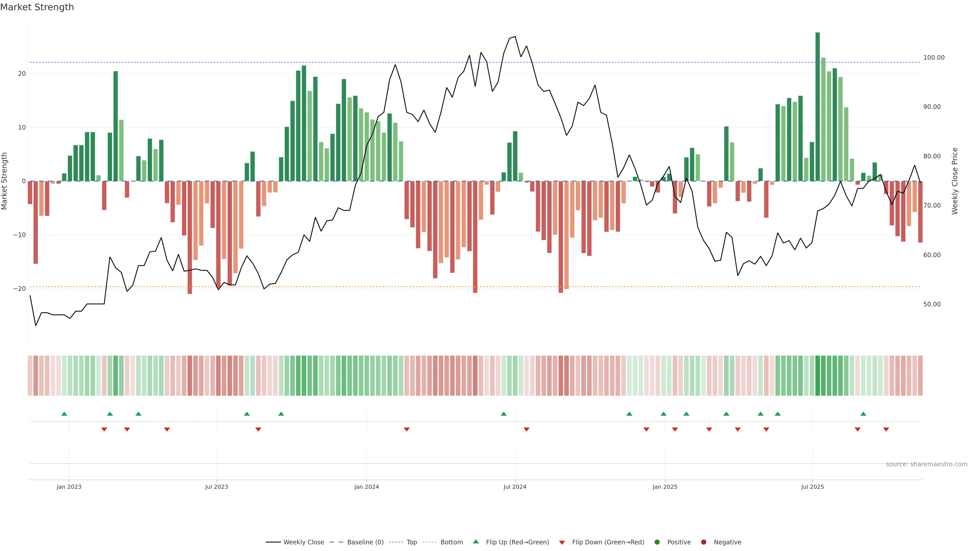This screenshot has width=980, height=551.
Task: Click the green Positive legend dot
Action: coord(657,542)
